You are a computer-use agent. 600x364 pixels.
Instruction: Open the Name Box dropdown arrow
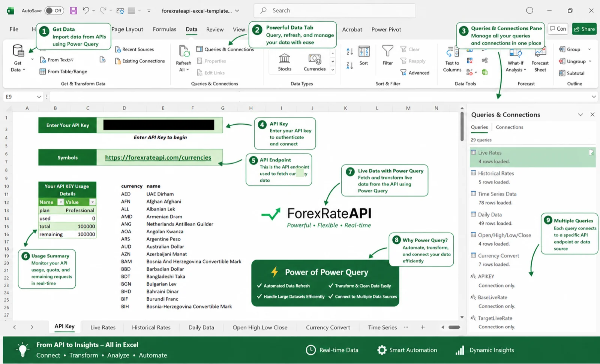click(39, 97)
